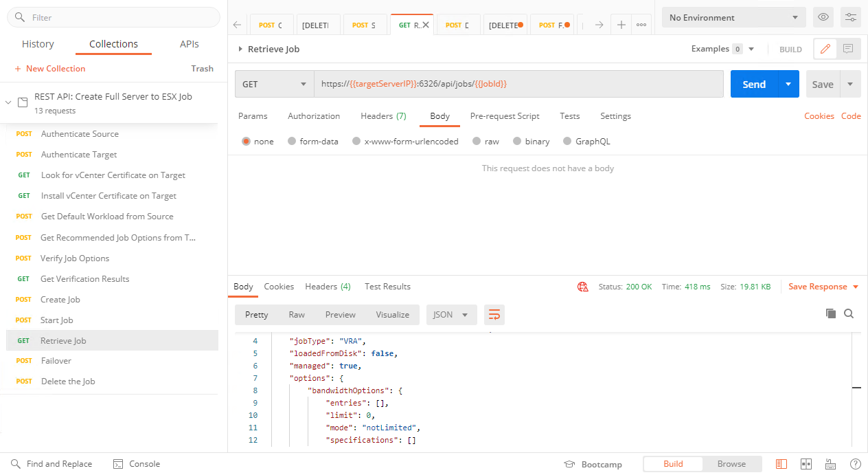Open the Test Results tab
Image resolution: width=868 pixels, height=475 pixels.
387,287
